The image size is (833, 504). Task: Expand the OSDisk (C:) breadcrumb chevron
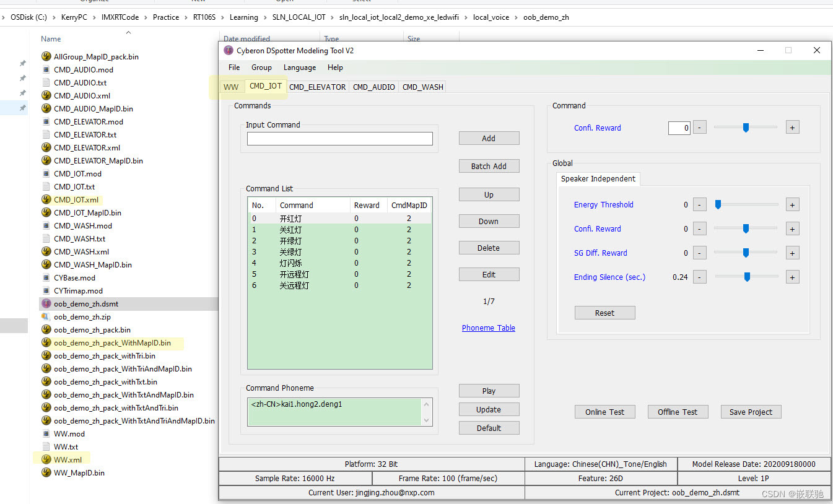click(53, 17)
